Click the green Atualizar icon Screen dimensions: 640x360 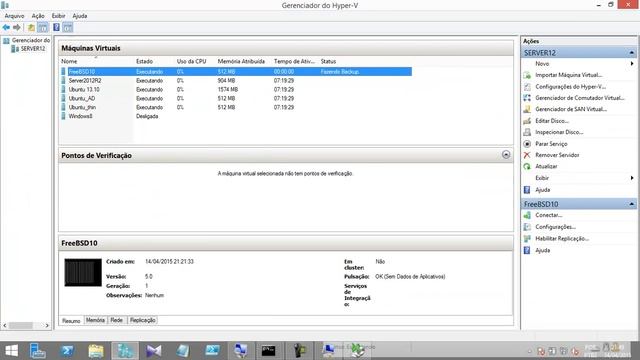tap(527, 167)
